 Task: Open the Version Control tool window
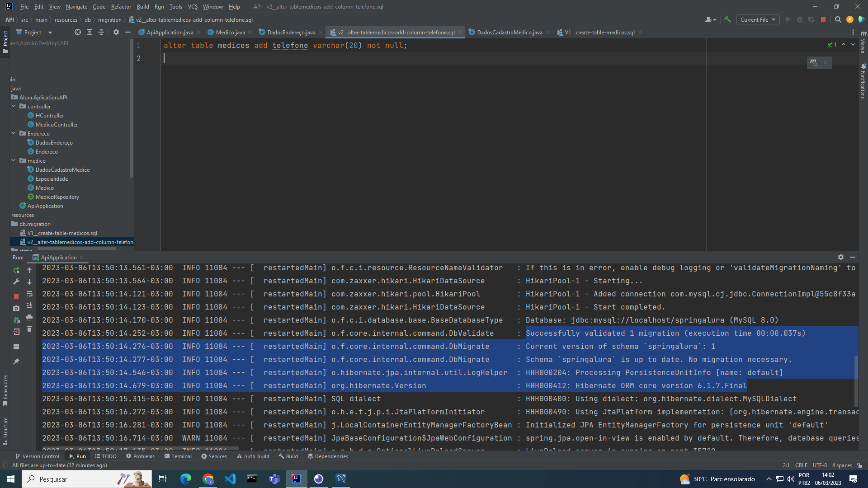coord(37,456)
